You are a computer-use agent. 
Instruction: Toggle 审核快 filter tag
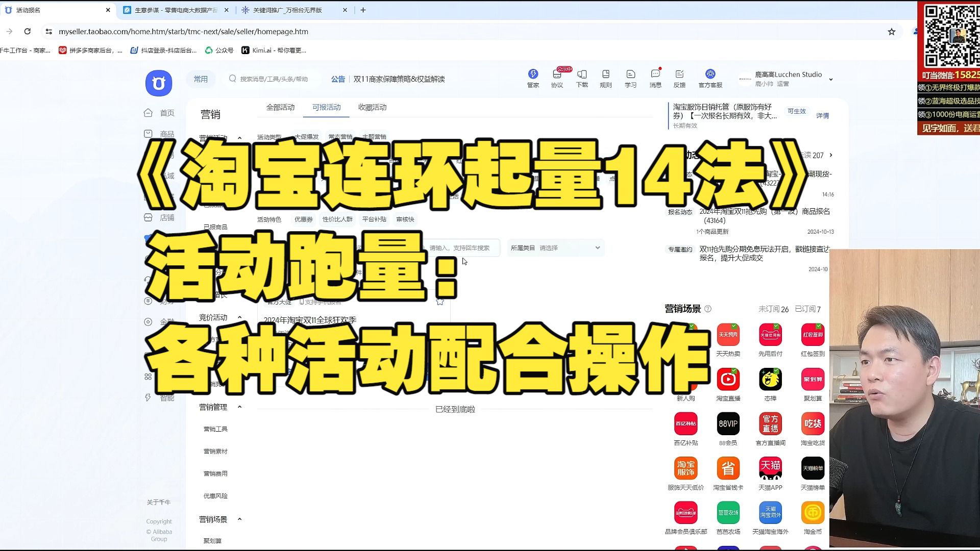pyautogui.click(x=405, y=219)
